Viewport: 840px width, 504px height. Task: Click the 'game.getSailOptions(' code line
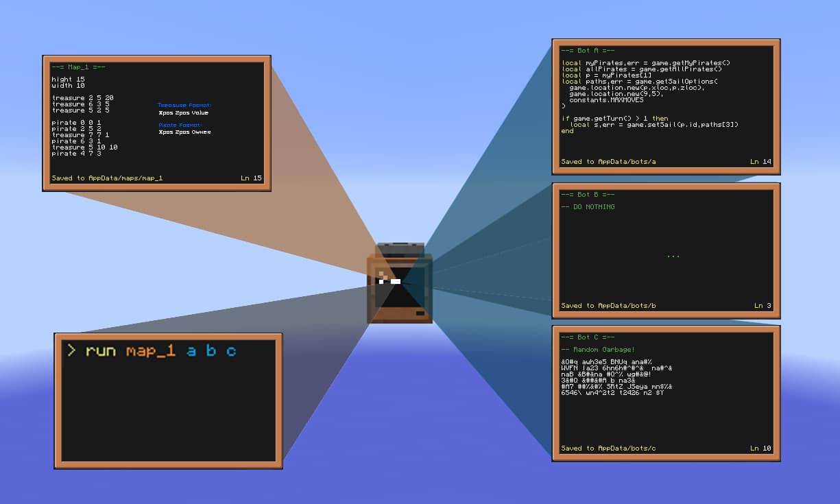639,82
